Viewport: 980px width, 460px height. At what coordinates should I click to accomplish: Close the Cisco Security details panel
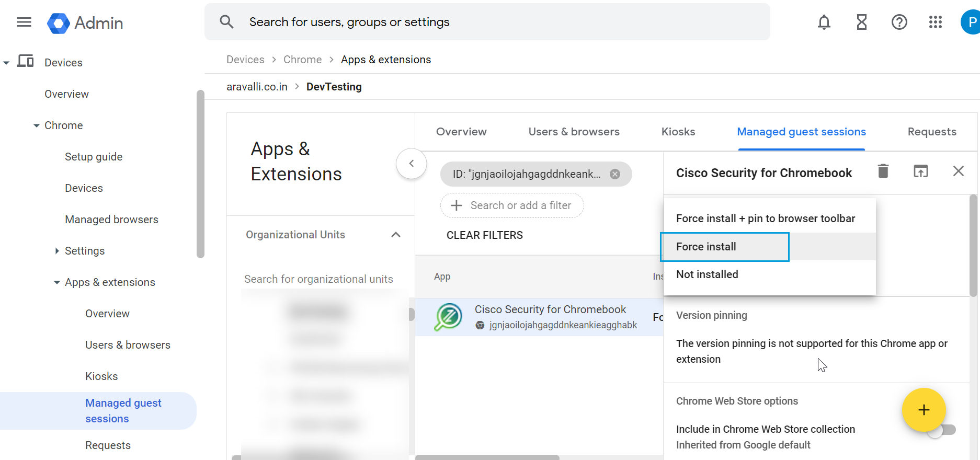point(959,171)
